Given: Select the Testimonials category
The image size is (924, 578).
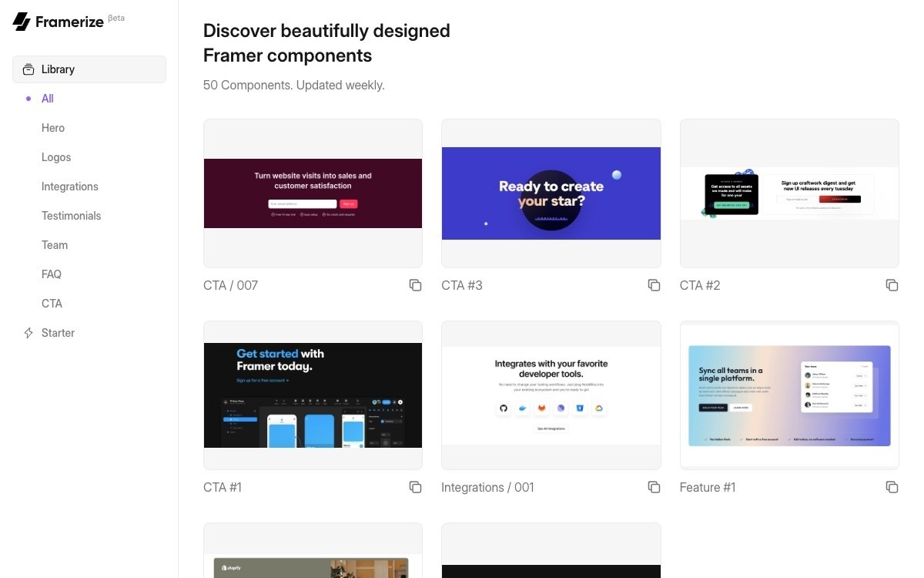Looking at the screenshot, I should [71, 216].
